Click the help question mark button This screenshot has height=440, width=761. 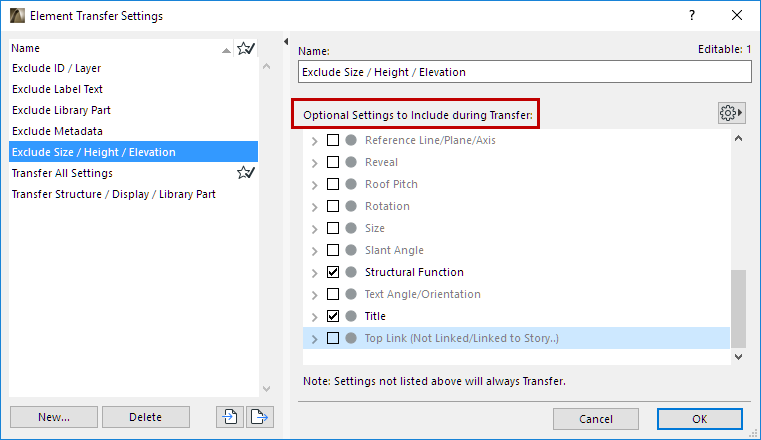pyautogui.click(x=692, y=16)
